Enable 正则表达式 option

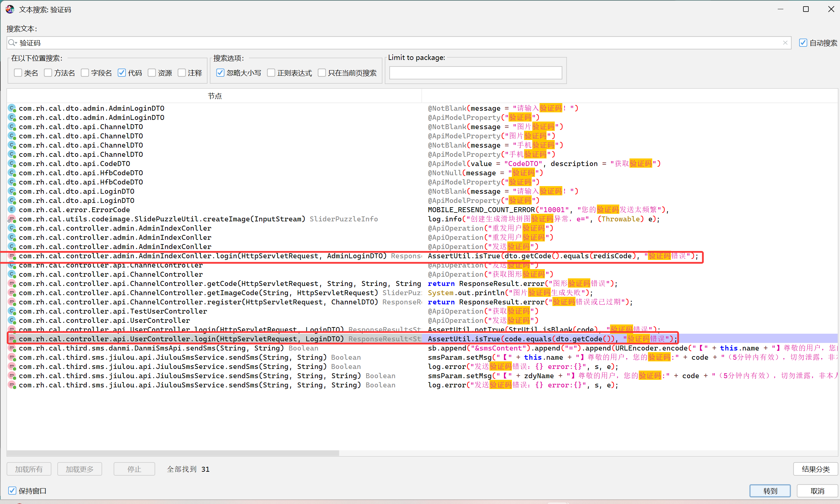[271, 73]
